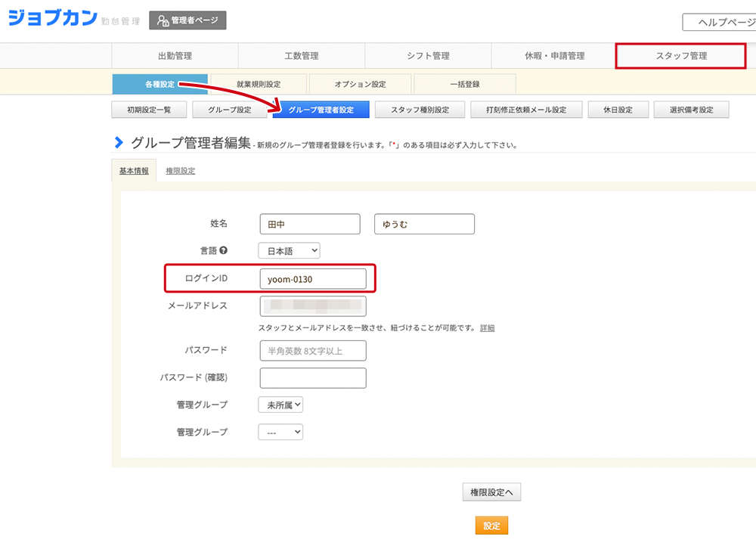Open the 出勤管理 menu
Image resolution: width=756 pixels, height=546 pixels.
pyautogui.click(x=175, y=56)
